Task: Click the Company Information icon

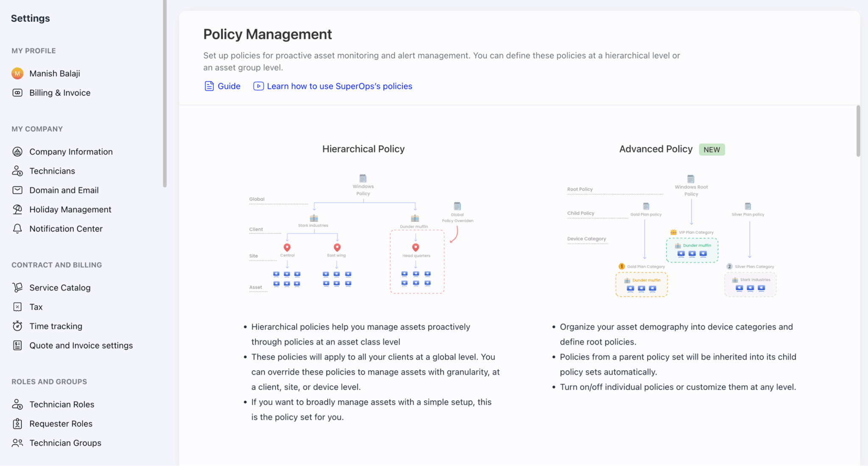Action: [x=17, y=152]
